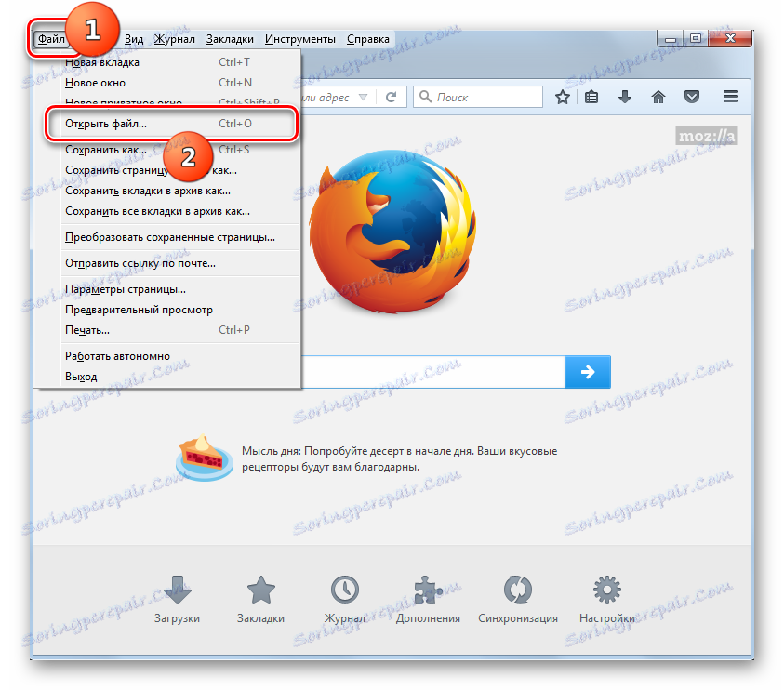Open the Закладки menu in menu bar
Screen dimensions: 784x690
point(230,39)
